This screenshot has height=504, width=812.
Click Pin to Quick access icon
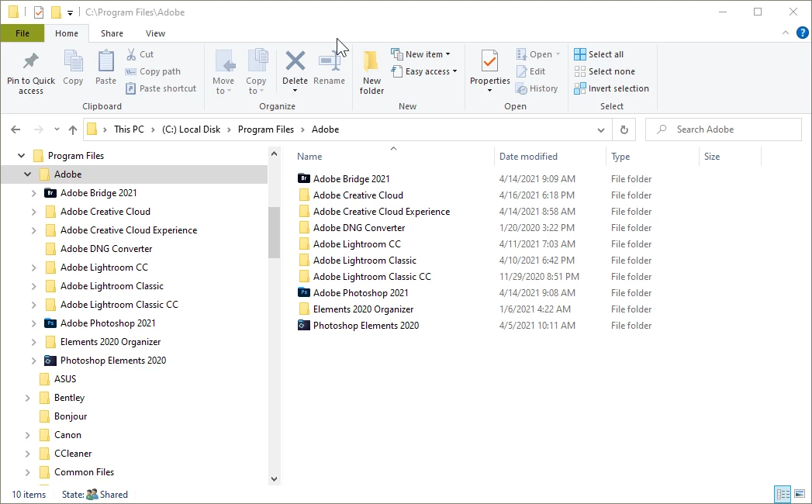pyautogui.click(x=30, y=61)
